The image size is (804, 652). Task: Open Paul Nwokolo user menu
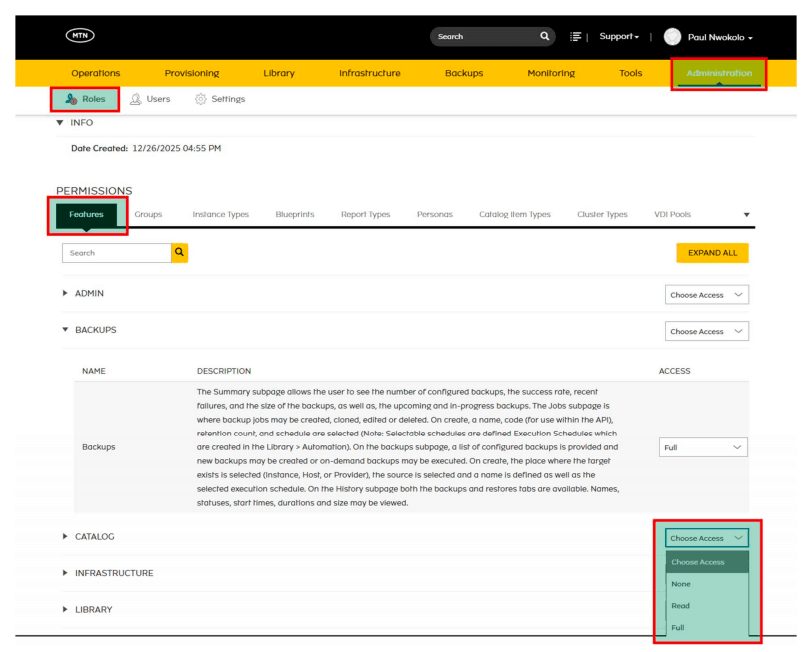click(x=720, y=37)
